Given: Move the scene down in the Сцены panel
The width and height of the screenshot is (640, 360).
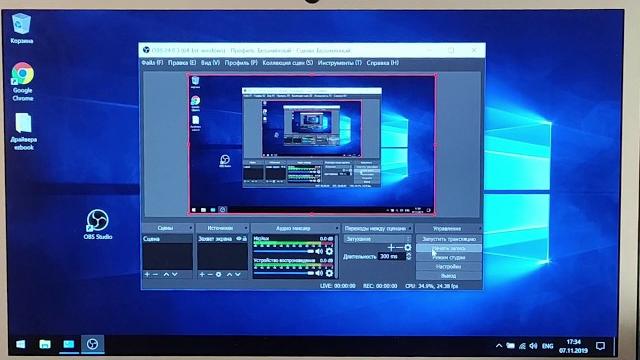Looking at the screenshot, I should [x=175, y=275].
